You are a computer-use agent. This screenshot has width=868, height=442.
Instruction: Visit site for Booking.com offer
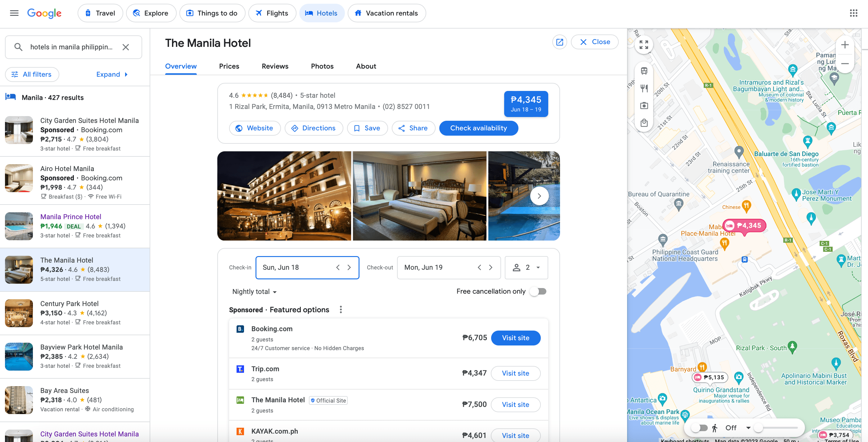pyautogui.click(x=516, y=338)
